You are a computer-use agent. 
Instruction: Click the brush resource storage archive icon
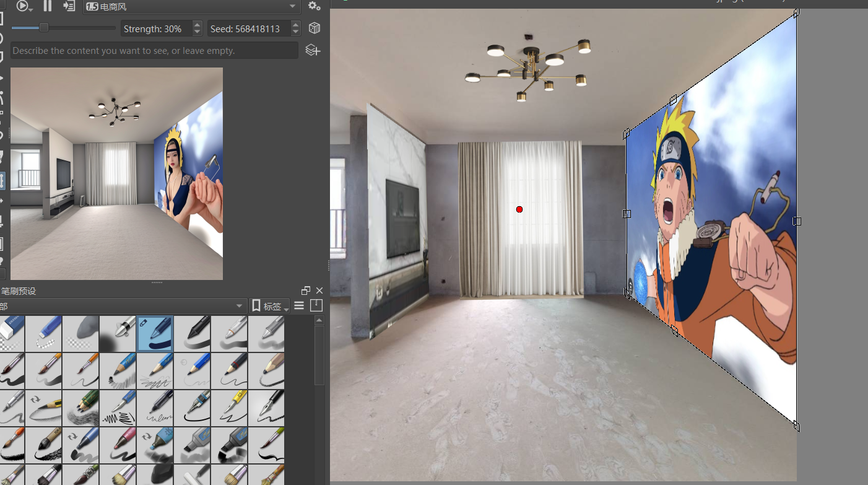click(x=316, y=305)
